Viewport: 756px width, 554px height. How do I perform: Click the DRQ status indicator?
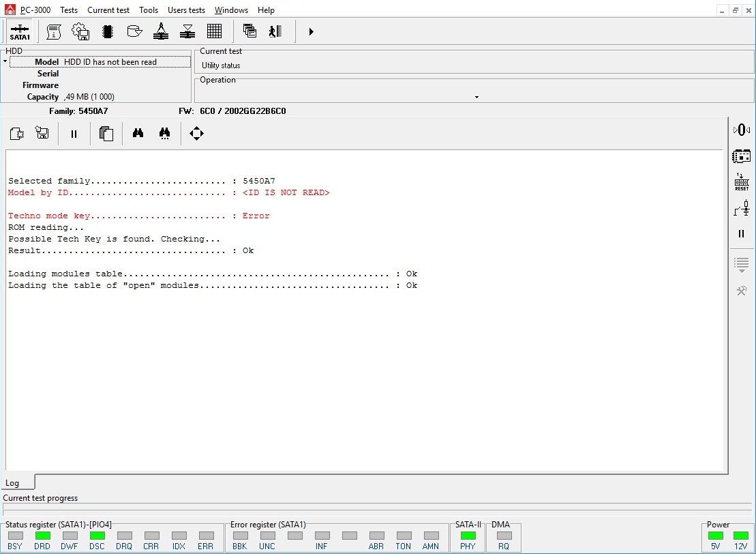[x=124, y=535]
